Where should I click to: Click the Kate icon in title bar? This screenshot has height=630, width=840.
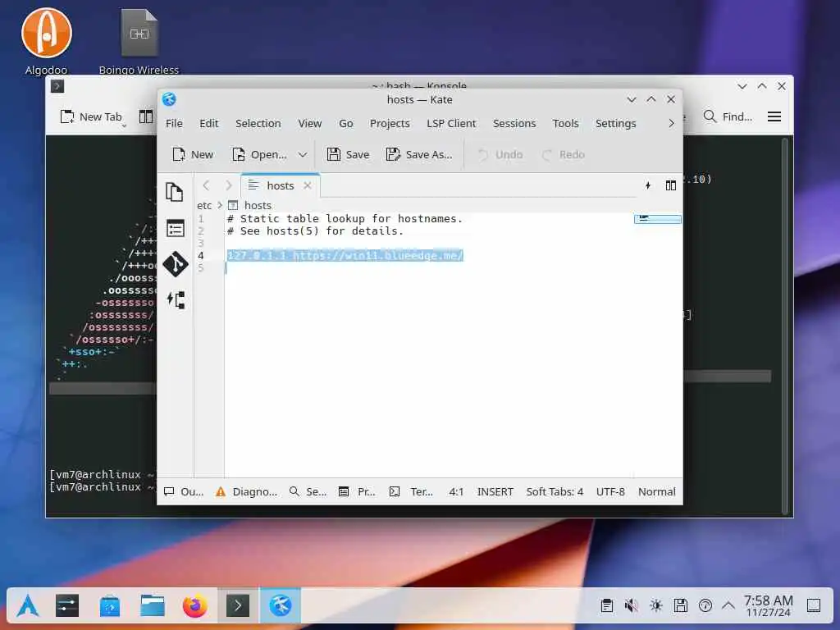[x=169, y=99]
